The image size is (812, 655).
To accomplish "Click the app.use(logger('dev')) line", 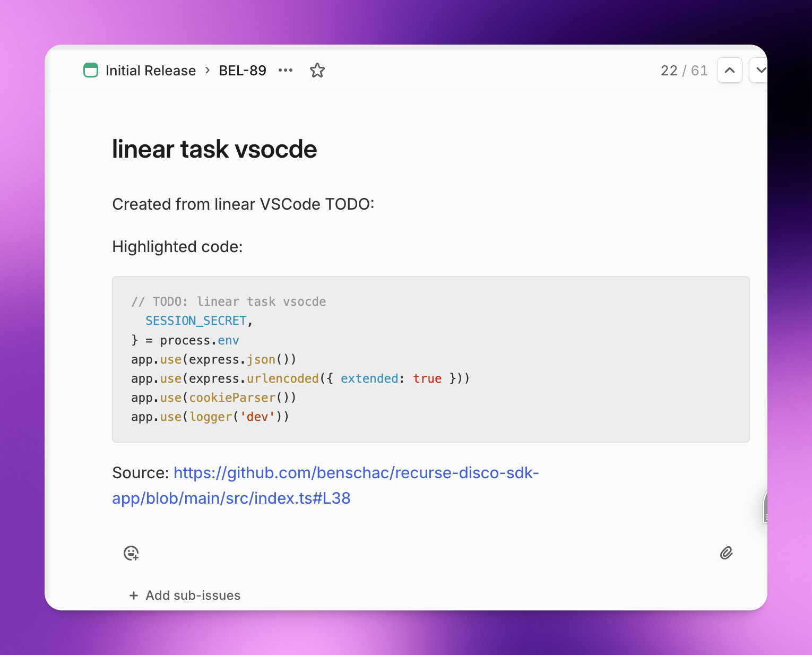I will pos(210,417).
